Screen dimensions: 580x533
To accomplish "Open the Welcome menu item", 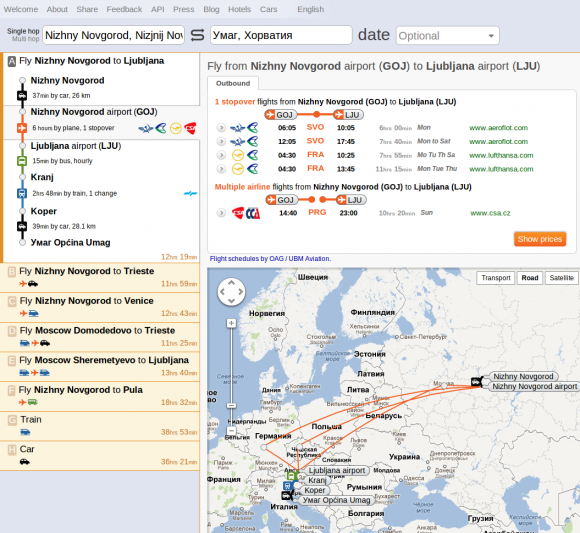I will (21, 9).
